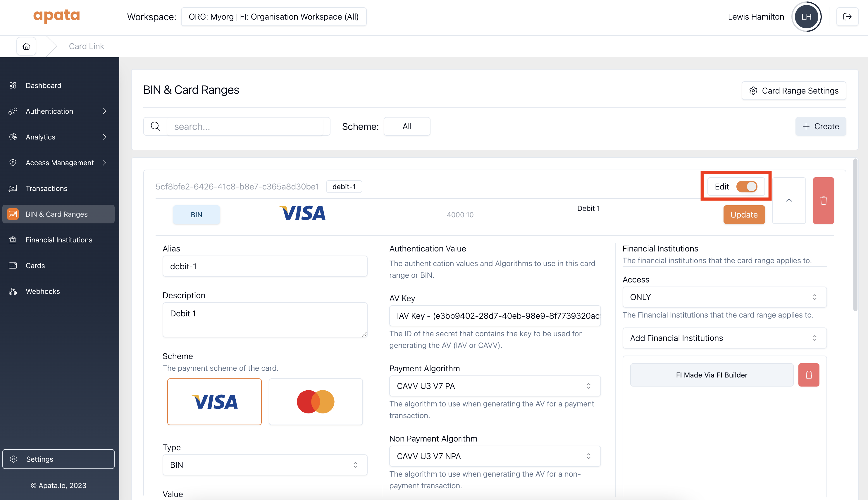Image resolution: width=868 pixels, height=500 pixels.
Task: Click the red delete card range trash icon
Action: [x=823, y=200]
